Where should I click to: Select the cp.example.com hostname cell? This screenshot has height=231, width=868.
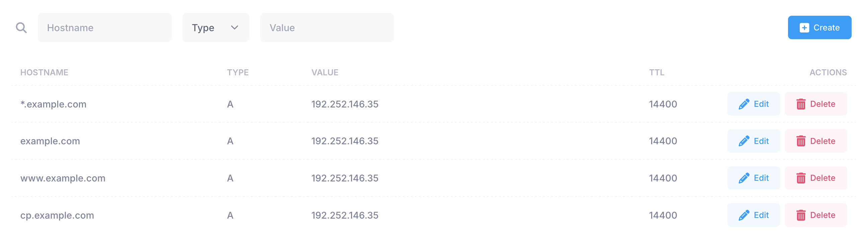[x=57, y=215]
